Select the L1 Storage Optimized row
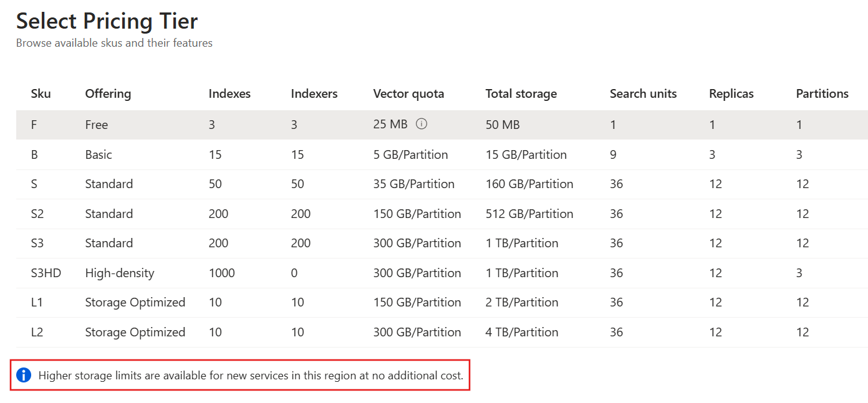The width and height of the screenshot is (868, 403). point(135,302)
